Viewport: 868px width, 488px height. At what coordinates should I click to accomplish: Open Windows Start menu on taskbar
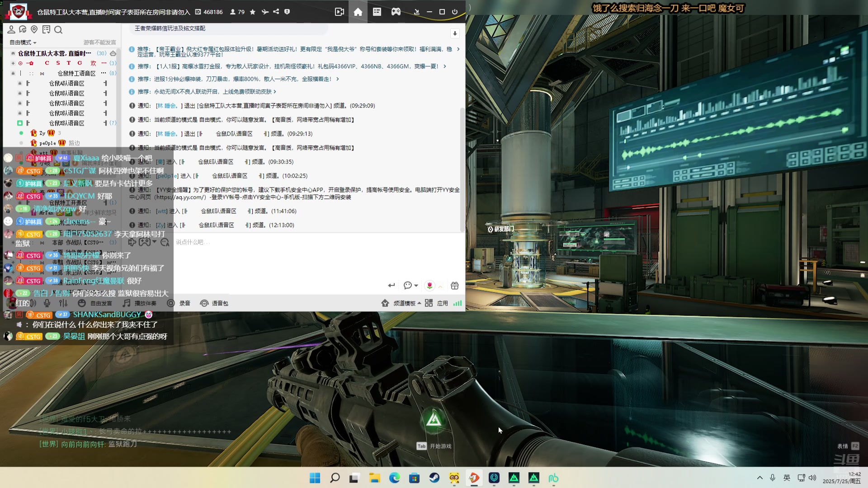point(315,478)
